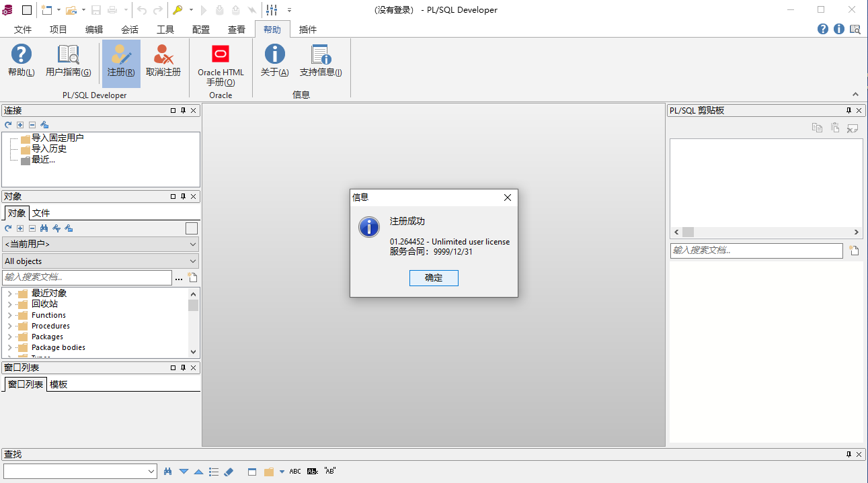
Task: Open the All objects filter dropdown
Action: [x=100, y=261]
